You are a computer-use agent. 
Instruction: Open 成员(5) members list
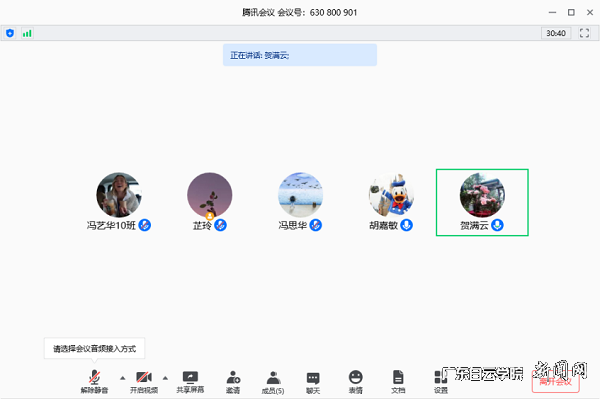pyautogui.click(x=273, y=382)
